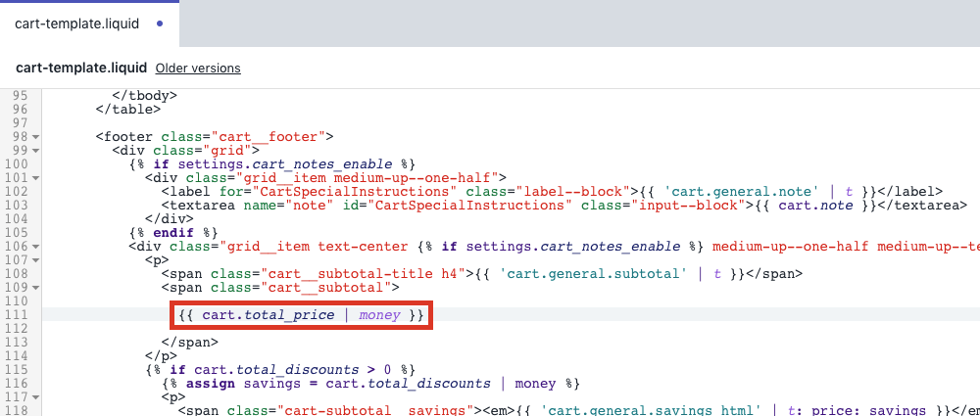Click the unsaved changes dot on the tab

pyautogui.click(x=160, y=23)
